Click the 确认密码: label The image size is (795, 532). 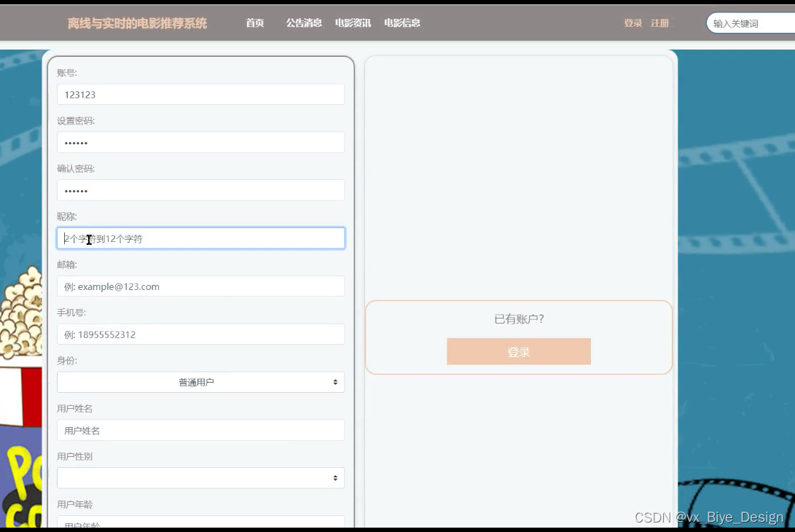[x=76, y=169]
